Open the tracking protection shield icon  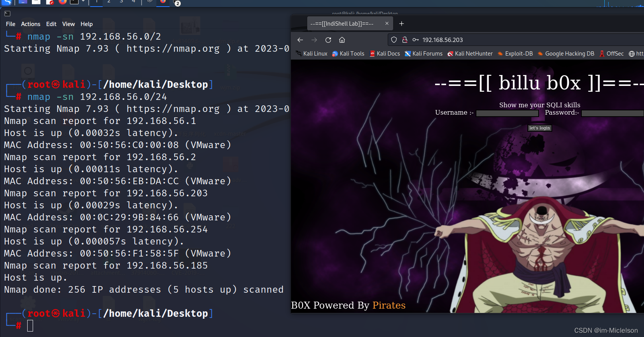pyautogui.click(x=394, y=40)
